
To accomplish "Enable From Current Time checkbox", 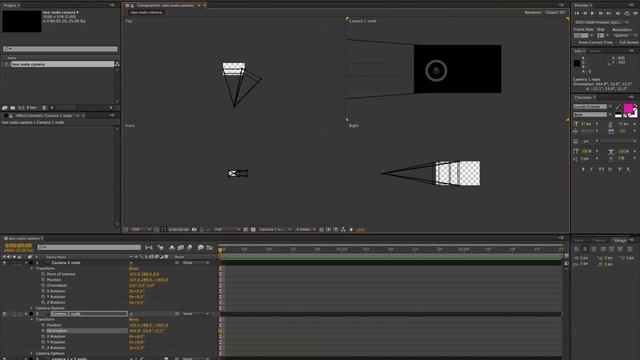I will click(576, 42).
